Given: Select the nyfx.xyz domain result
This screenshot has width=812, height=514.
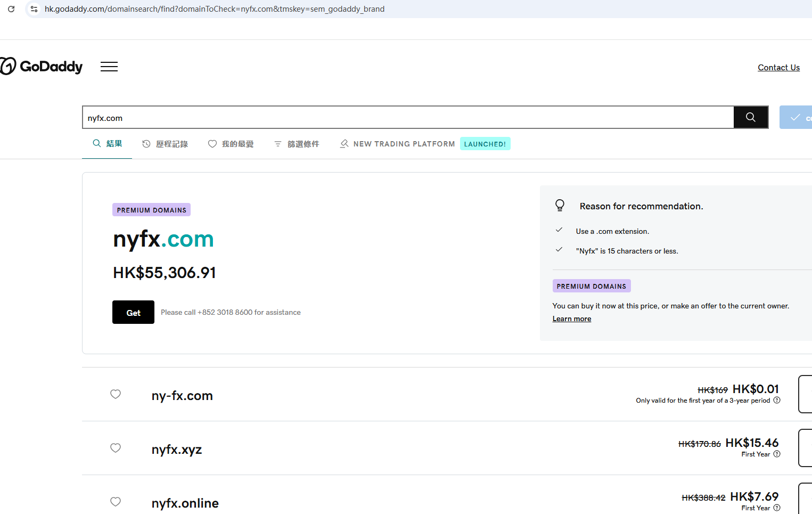Looking at the screenshot, I should tap(177, 450).
